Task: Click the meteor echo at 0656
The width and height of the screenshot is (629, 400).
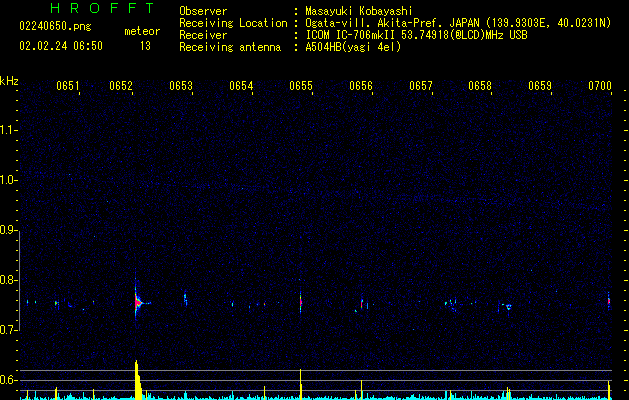Action: [x=362, y=304]
